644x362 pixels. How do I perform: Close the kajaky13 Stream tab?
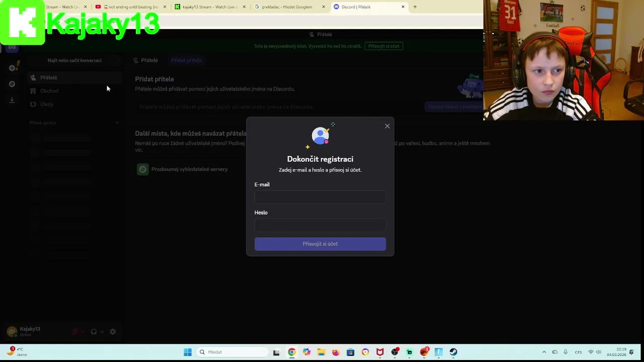point(245,7)
